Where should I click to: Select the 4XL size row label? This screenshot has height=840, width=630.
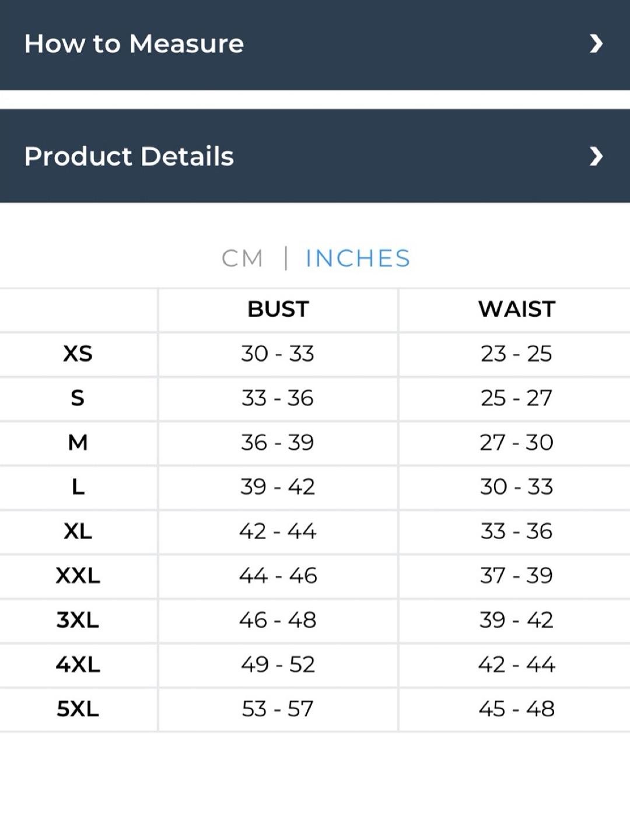click(x=78, y=664)
